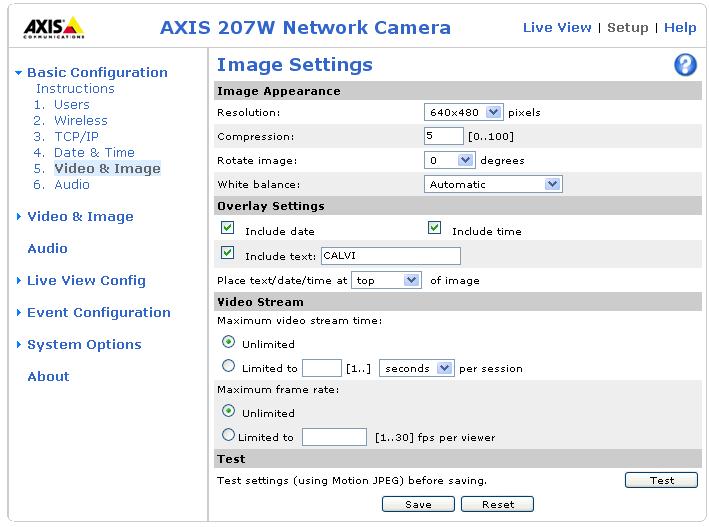Image resolution: width=709 pixels, height=527 pixels.
Task: Open step 5 Video & Image
Action: [x=107, y=168]
